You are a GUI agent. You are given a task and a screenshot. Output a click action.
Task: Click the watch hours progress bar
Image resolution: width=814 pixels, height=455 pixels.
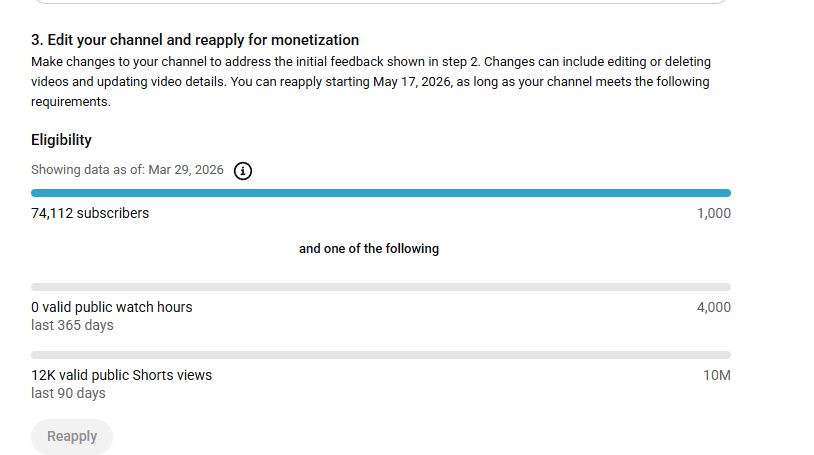tap(380, 287)
